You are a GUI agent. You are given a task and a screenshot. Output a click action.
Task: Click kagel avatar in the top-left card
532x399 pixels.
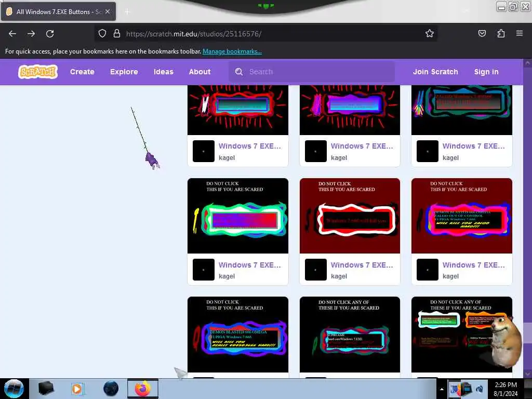(204, 151)
